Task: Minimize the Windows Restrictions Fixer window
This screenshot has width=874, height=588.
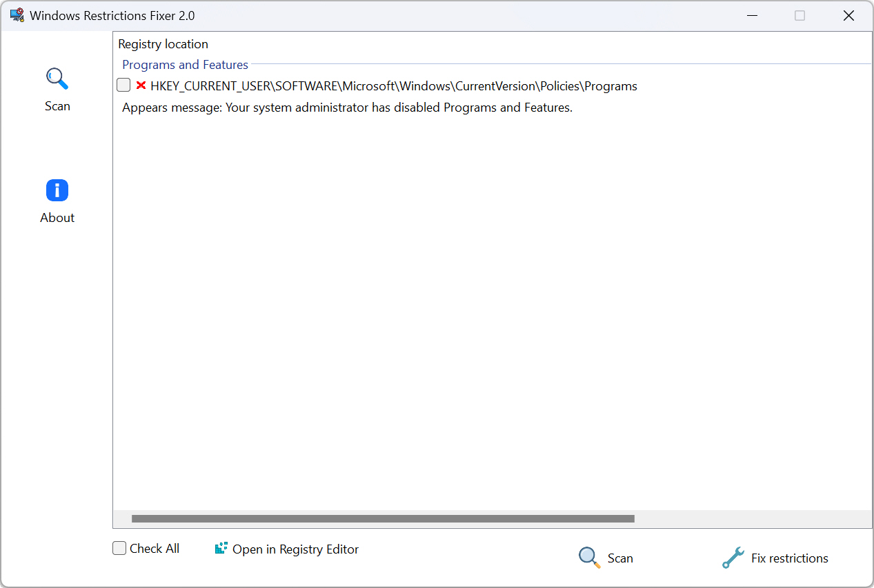Action: [752, 15]
